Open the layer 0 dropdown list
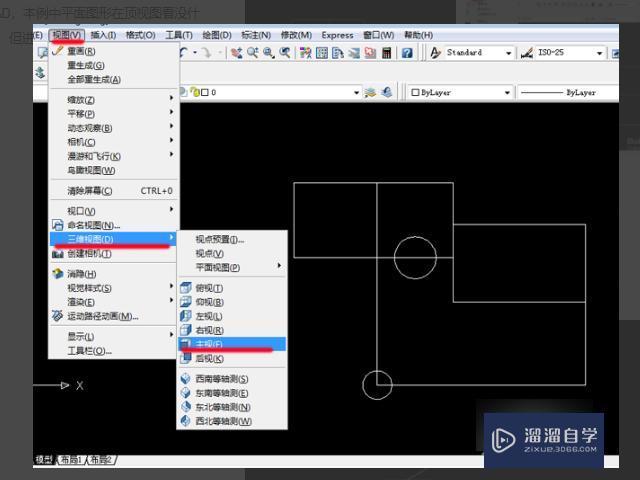This screenshot has height=480, width=640. click(x=356, y=93)
